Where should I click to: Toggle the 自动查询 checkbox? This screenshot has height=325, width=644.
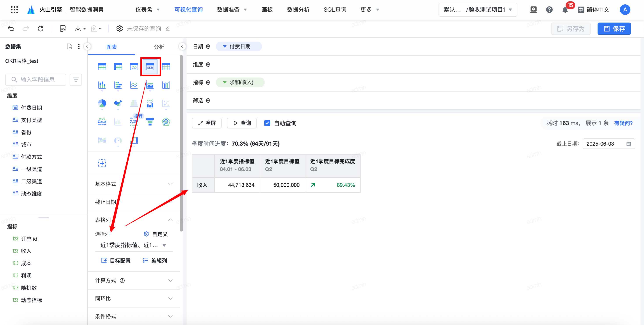pos(267,123)
